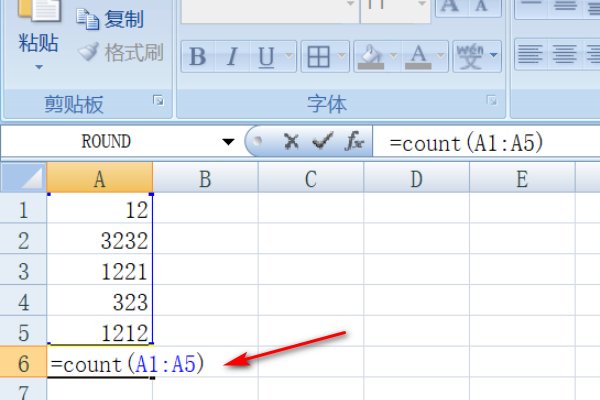Click the Copy (复制) button
The image size is (600, 400).
tap(110, 19)
